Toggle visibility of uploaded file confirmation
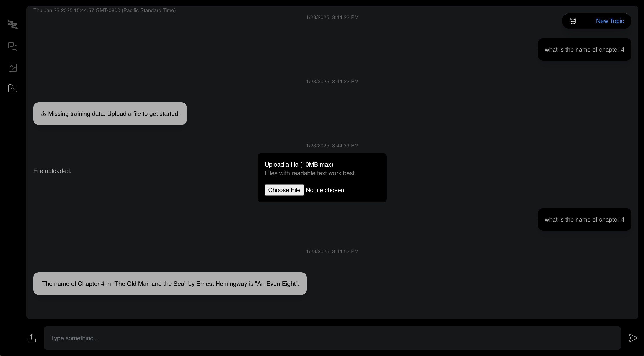The height and width of the screenshot is (356, 644). click(x=53, y=171)
